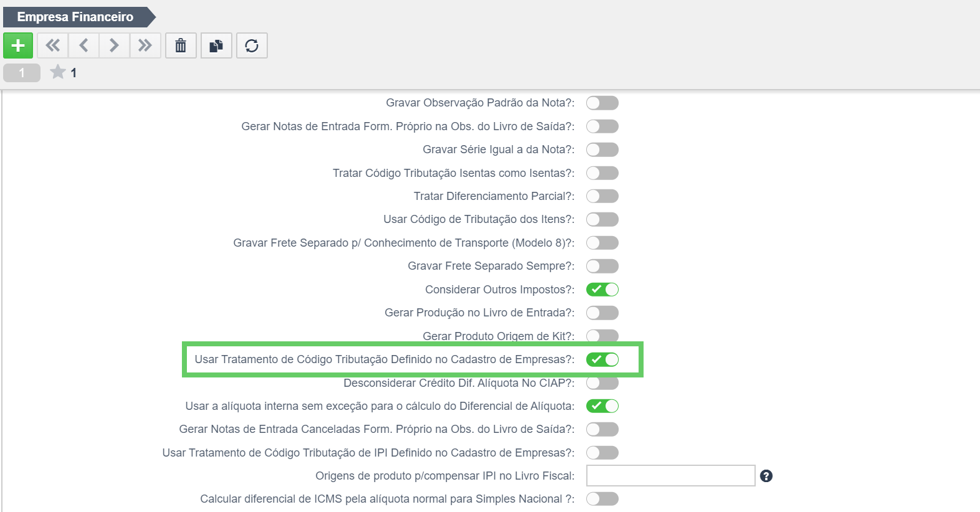Image resolution: width=980 pixels, height=512 pixels.
Task: Click the favorite star icon
Action: (58, 72)
